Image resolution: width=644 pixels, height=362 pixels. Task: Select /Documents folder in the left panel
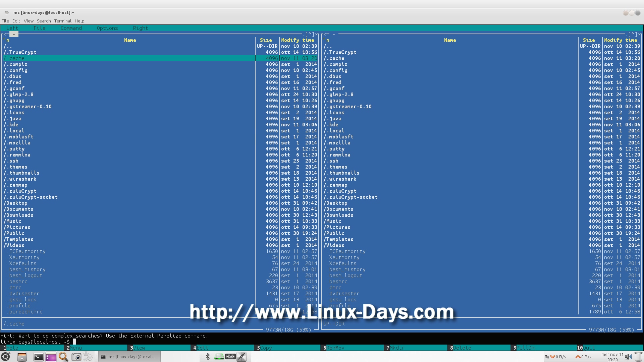click(x=18, y=209)
